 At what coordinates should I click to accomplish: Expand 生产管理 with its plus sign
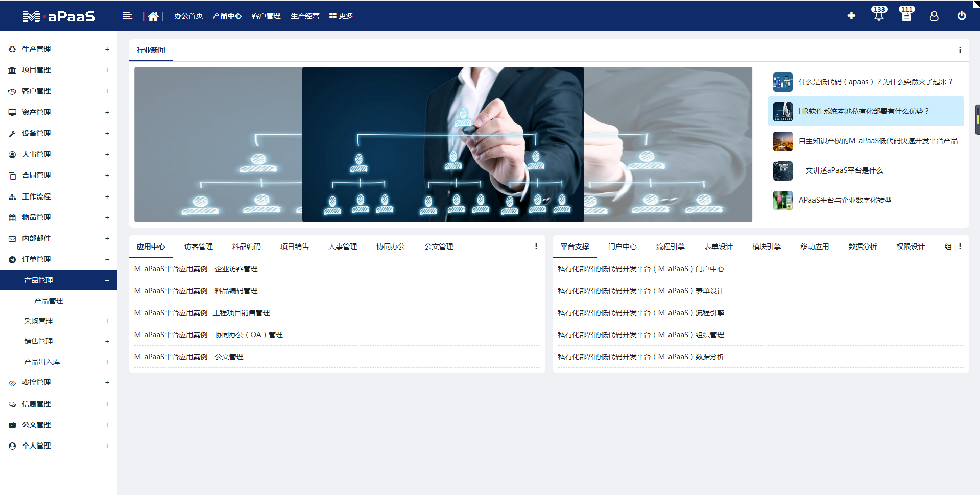[107, 49]
